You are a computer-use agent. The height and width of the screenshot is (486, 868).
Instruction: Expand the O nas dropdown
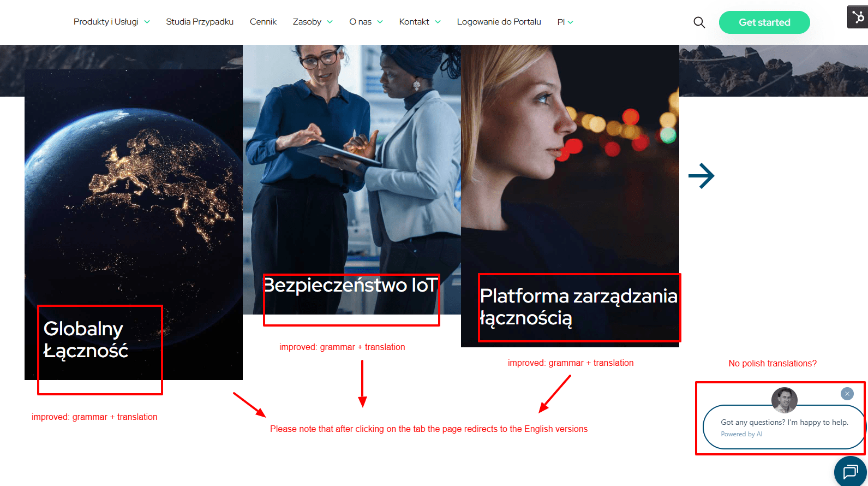[366, 22]
